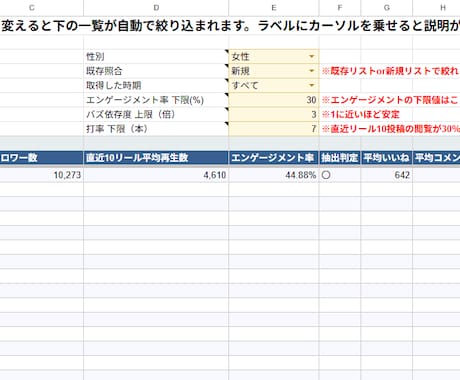This screenshot has height=380, width=460.
Task: Click the 性別 label cell
Action: click(156, 56)
